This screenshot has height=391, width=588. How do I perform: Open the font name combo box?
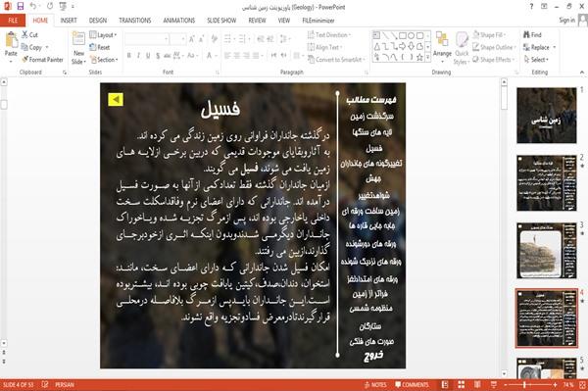pyautogui.click(x=147, y=39)
